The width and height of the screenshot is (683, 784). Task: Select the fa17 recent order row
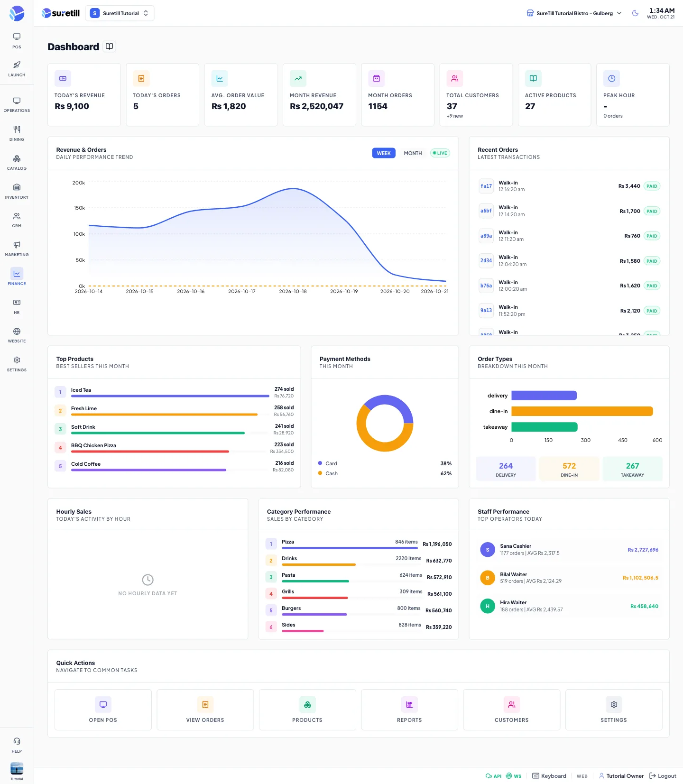point(569,186)
